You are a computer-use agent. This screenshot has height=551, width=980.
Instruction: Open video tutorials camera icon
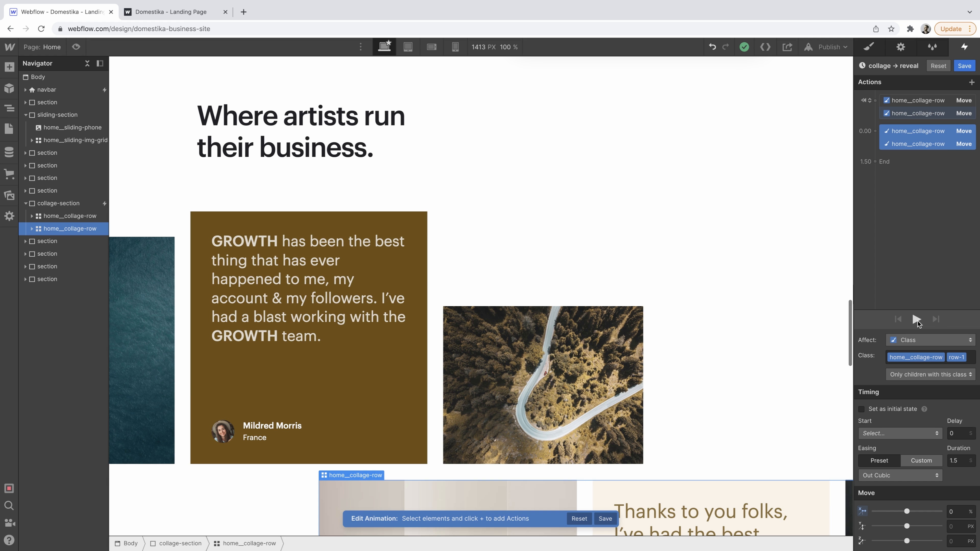[x=9, y=523]
